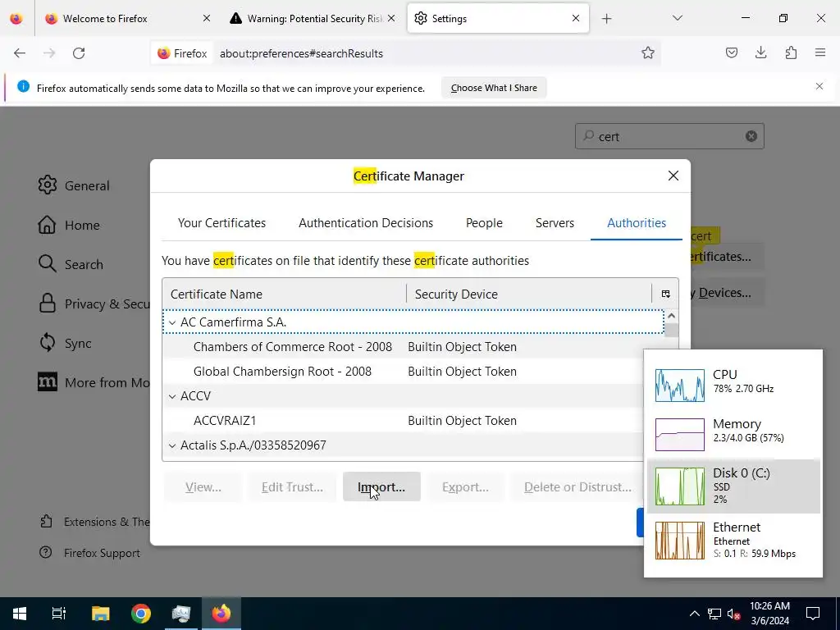Image resolution: width=840 pixels, height=630 pixels.
Task: Open the Your Certificates tab
Action: [x=221, y=223]
